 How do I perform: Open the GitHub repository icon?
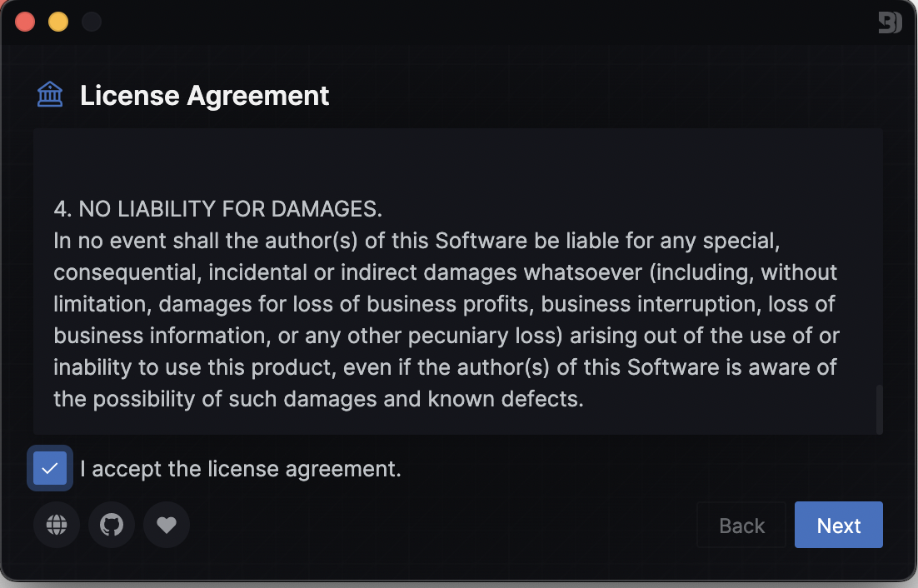[x=112, y=525]
